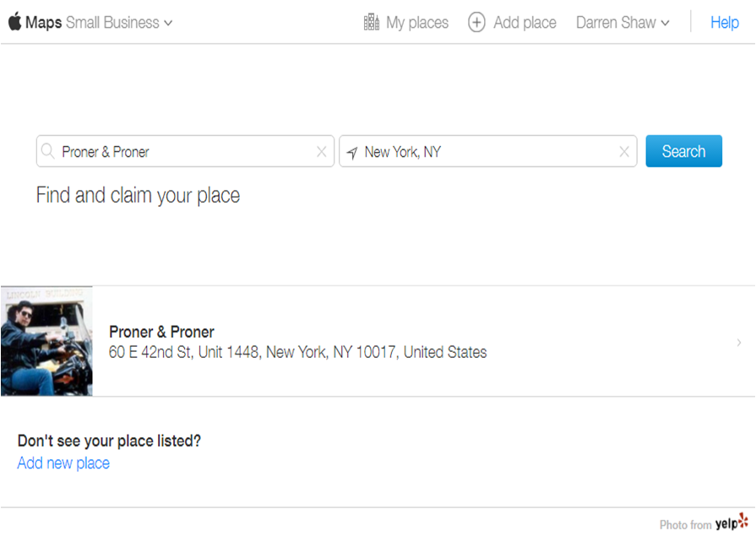Open the Help link
Image resolution: width=756 pixels, height=536 pixels.
click(x=724, y=23)
